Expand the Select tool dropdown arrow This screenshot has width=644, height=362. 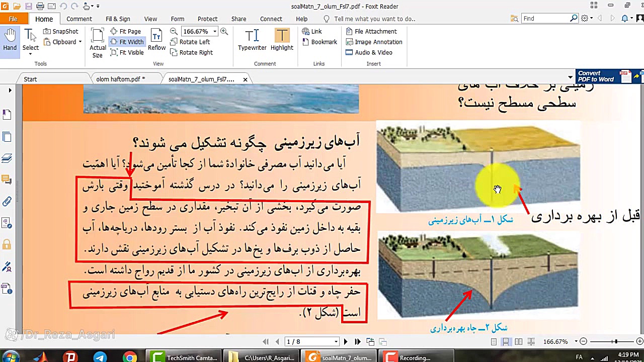click(30, 53)
